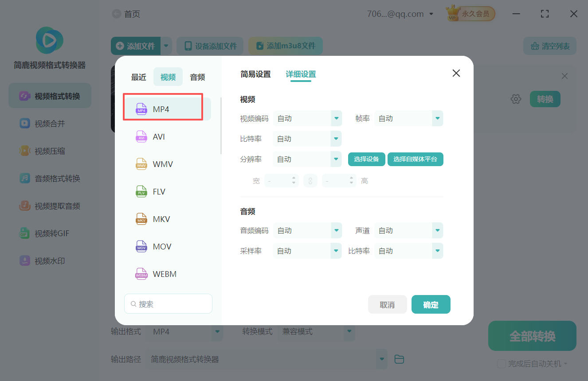Switch to 视频水印 in the sidebar

(49, 260)
